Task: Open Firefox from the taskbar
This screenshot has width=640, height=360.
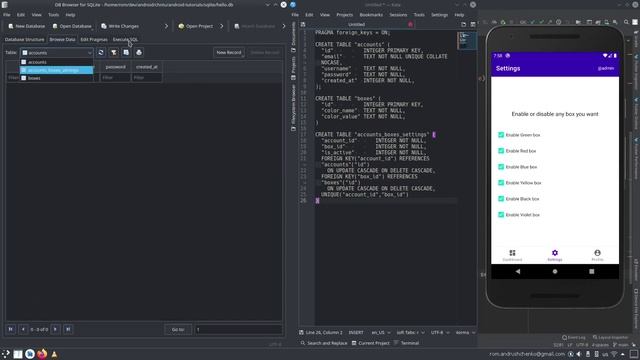Action: [42, 354]
